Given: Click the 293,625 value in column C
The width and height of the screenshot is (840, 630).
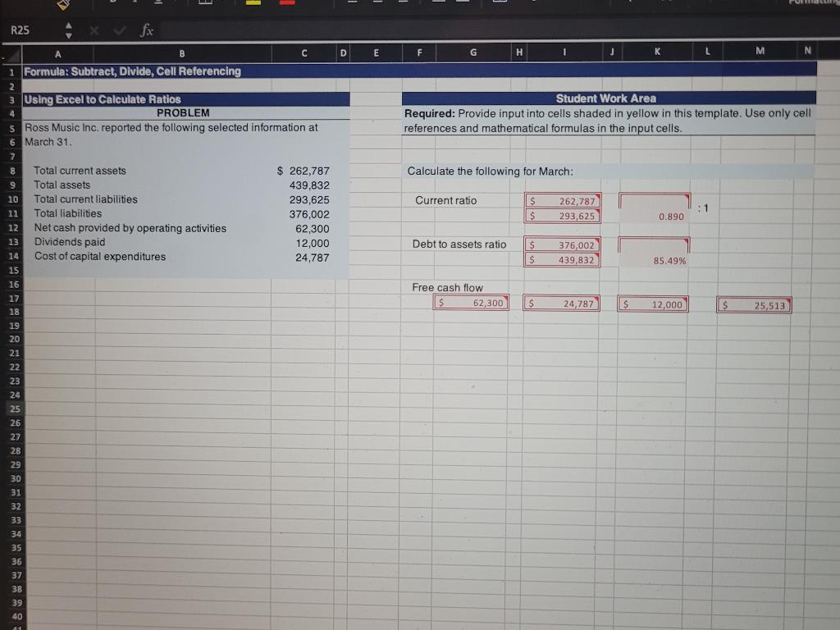Looking at the screenshot, I should (309, 200).
